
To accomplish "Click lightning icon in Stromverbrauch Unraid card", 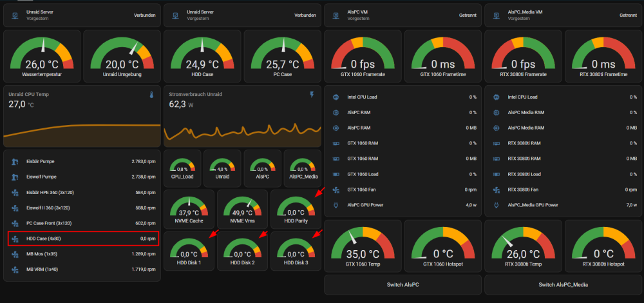I will click(x=312, y=95).
